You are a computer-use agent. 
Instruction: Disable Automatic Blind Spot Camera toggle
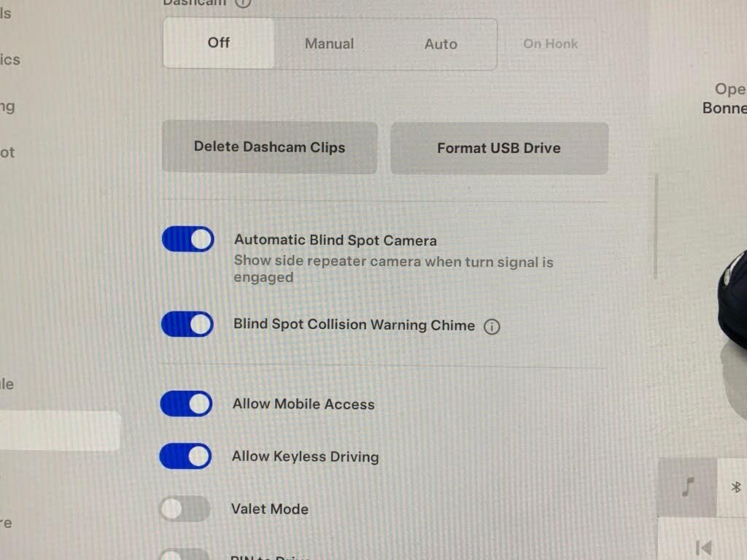(x=187, y=239)
